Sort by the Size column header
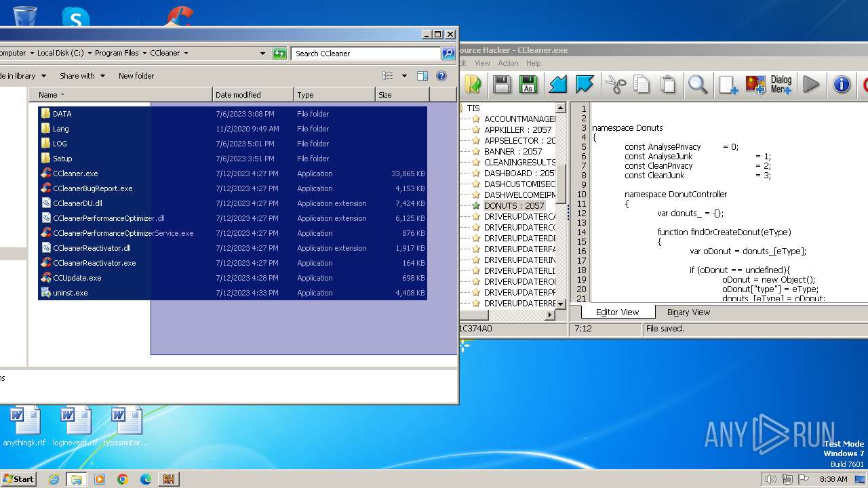868x488 pixels. [x=403, y=95]
